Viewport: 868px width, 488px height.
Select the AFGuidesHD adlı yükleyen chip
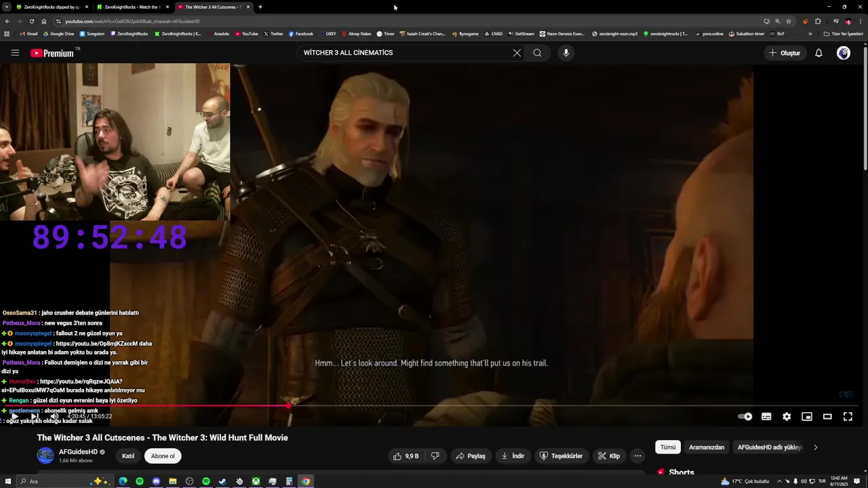tap(770, 447)
